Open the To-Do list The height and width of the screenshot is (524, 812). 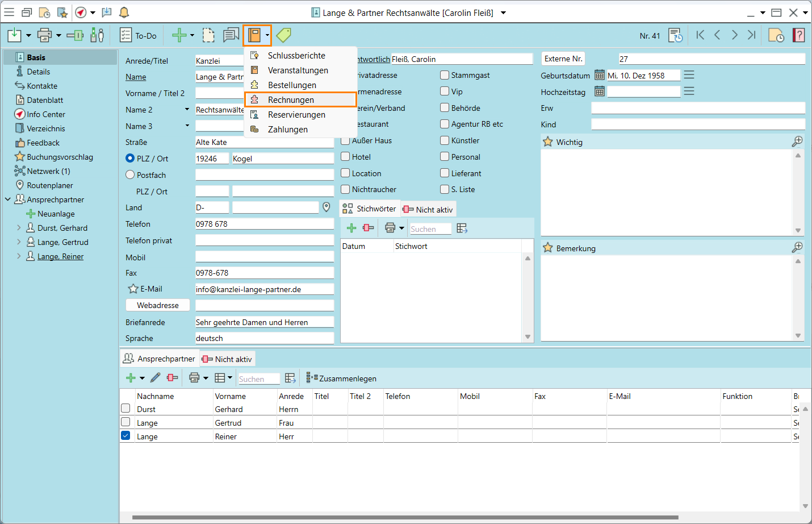click(139, 35)
